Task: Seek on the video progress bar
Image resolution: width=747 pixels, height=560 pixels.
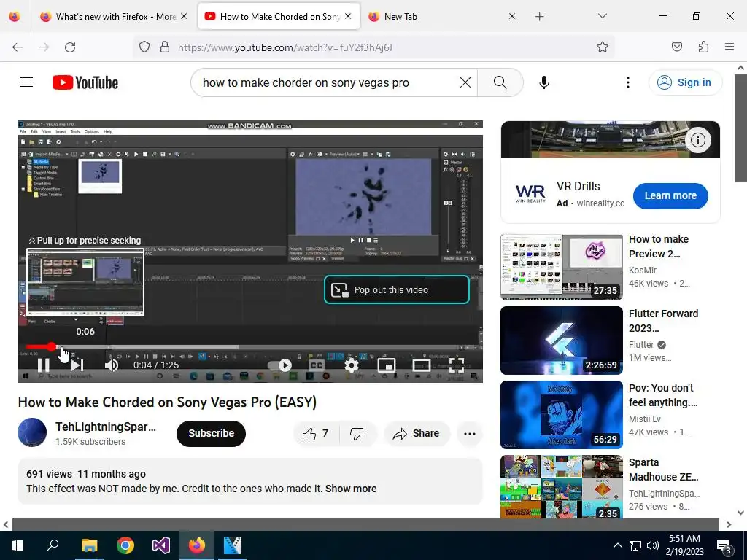Action: pos(249,346)
